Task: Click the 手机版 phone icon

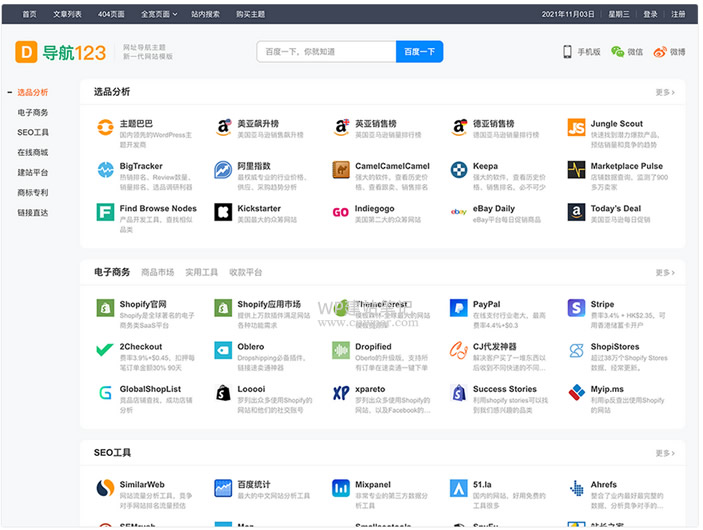Action: point(567,52)
